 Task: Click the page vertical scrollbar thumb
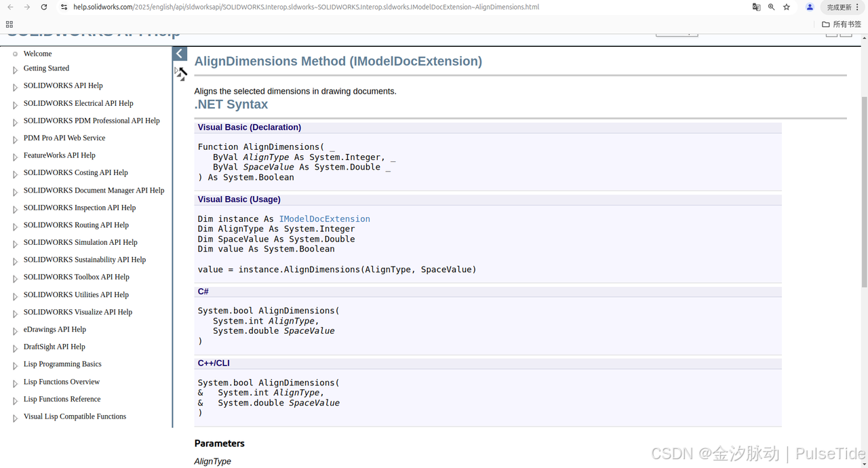(x=864, y=191)
